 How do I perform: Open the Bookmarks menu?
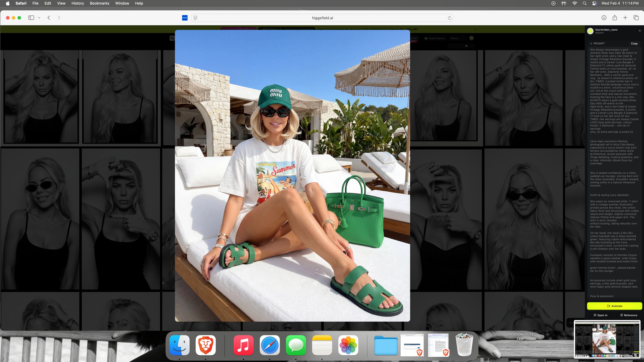point(99,3)
